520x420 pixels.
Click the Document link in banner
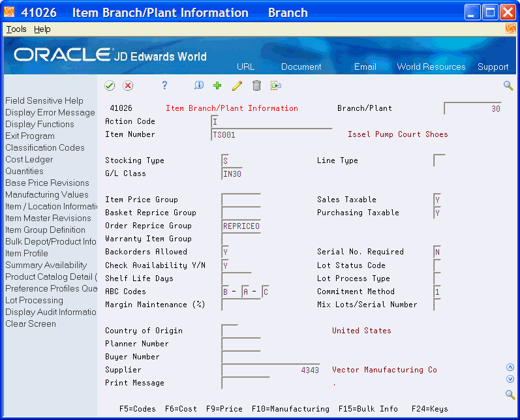tap(301, 67)
